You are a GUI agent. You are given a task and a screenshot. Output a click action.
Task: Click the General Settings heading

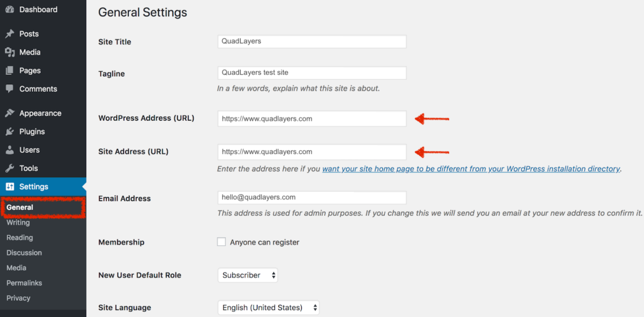pos(143,13)
